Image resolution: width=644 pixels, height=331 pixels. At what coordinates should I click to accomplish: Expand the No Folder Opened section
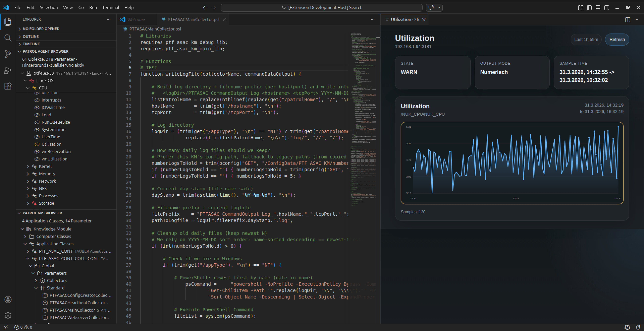(x=66, y=29)
